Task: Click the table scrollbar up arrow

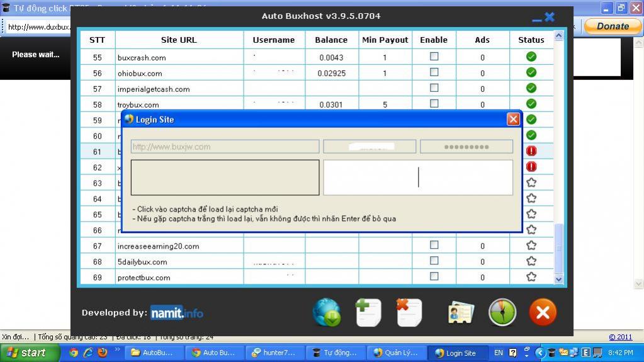Action: (x=558, y=36)
